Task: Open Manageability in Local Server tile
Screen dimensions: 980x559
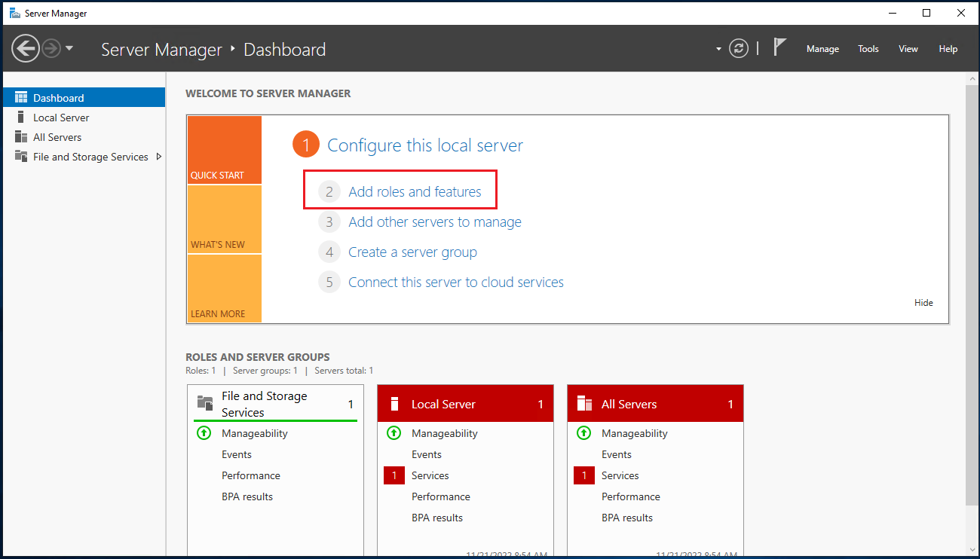Action: pyautogui.click(x=445, y=433)
